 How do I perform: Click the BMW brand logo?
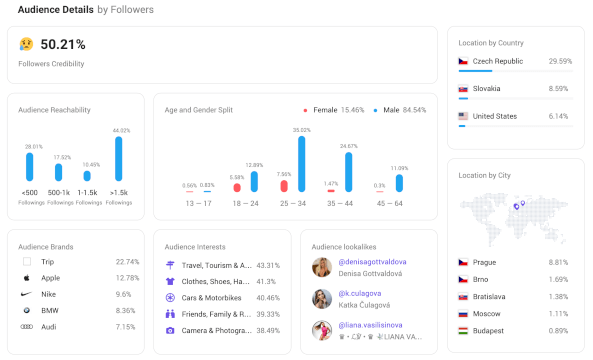tap(26, 310)
